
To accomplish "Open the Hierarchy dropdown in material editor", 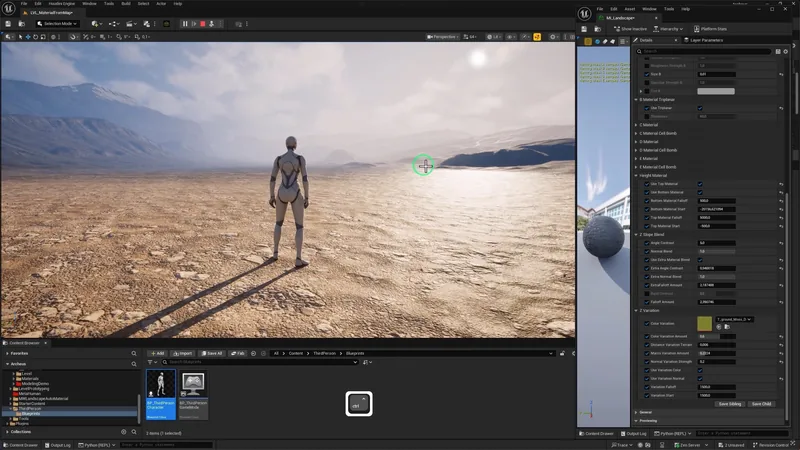I will pos(668,29).
